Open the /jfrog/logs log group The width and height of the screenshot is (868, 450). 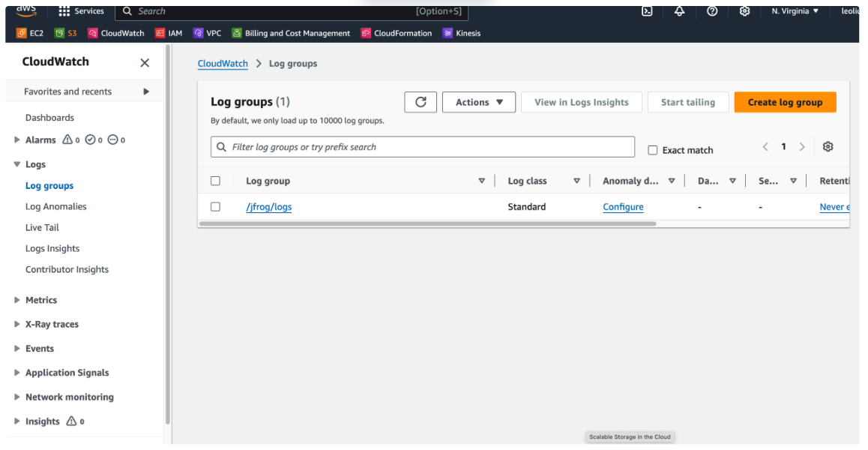[268, 206]
